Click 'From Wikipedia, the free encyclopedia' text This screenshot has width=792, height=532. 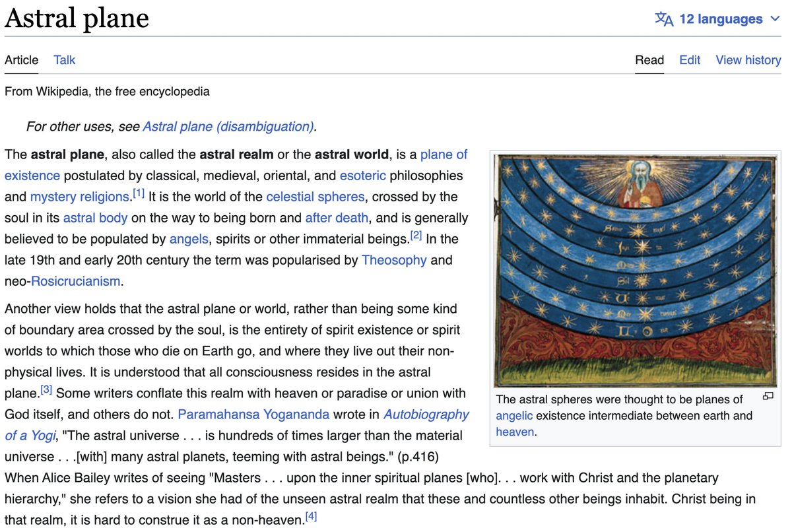point(107,91)
